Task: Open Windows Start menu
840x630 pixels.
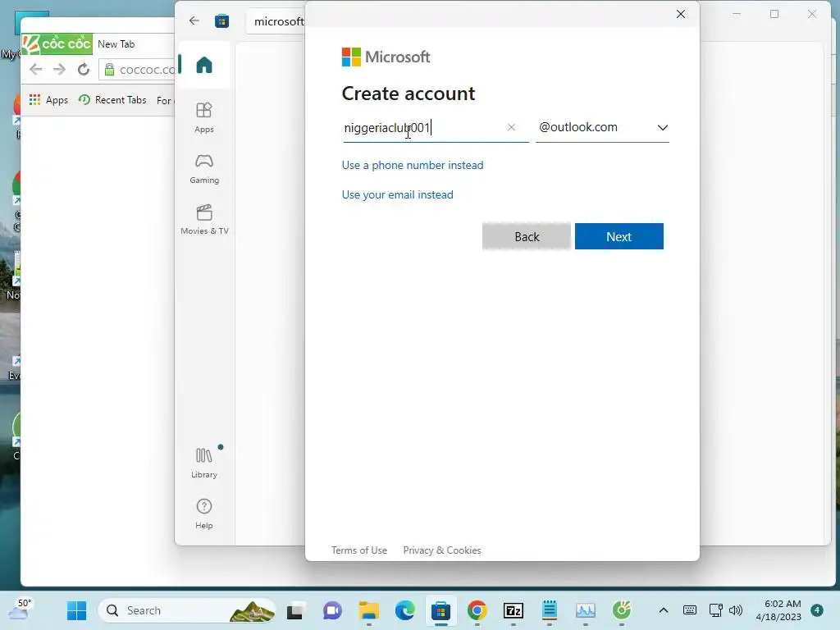Action: pyautogui.click(x=76, y=610)
